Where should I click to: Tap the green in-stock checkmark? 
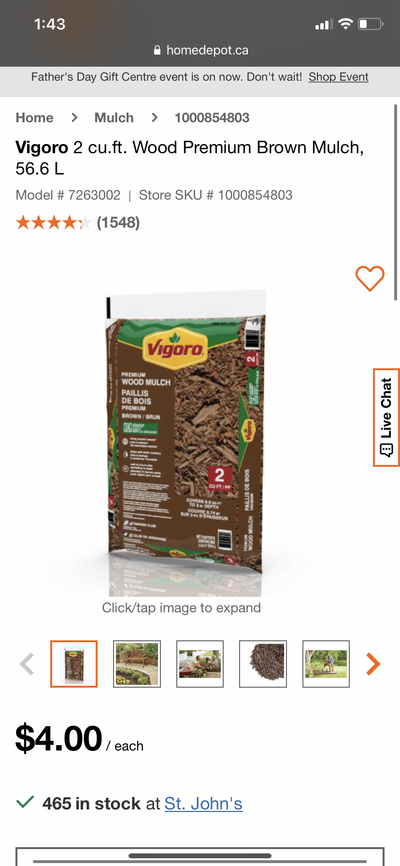(x=25, y=802)
